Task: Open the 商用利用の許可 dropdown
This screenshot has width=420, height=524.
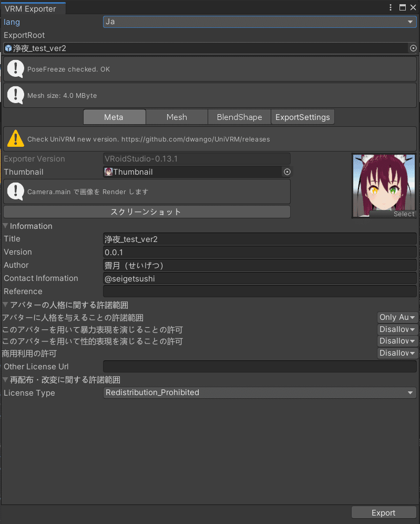Action: coord(397,353)
